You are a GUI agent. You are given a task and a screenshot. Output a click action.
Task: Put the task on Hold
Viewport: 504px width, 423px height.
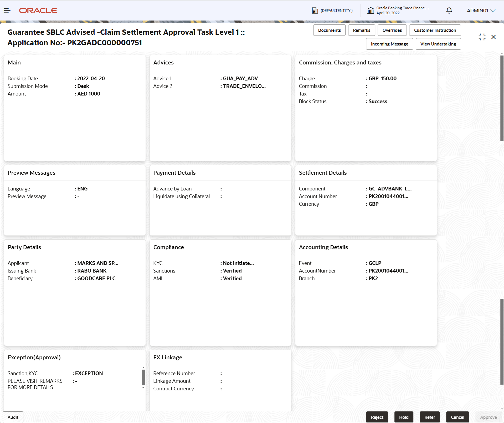click(404, 417)
